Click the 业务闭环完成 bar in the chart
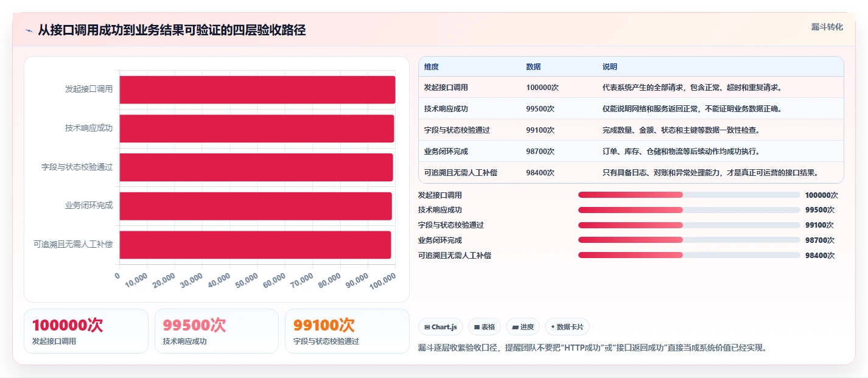Viewport: 868px width, 378px height. click(x=256, y=206)
